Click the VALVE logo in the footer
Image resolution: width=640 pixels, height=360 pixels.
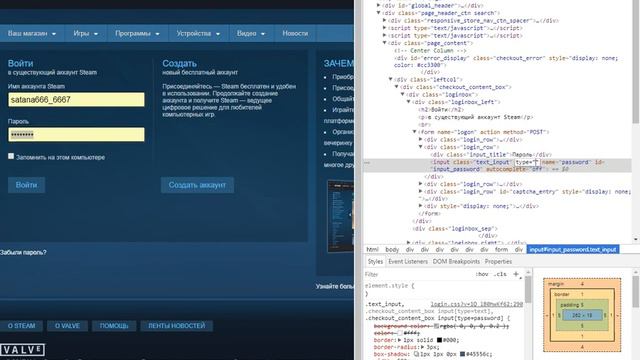point(22,350)
